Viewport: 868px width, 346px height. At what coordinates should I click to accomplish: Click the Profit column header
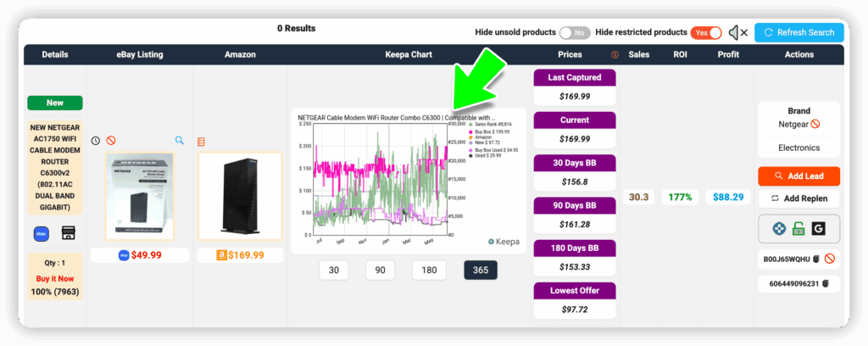[728, 54]
